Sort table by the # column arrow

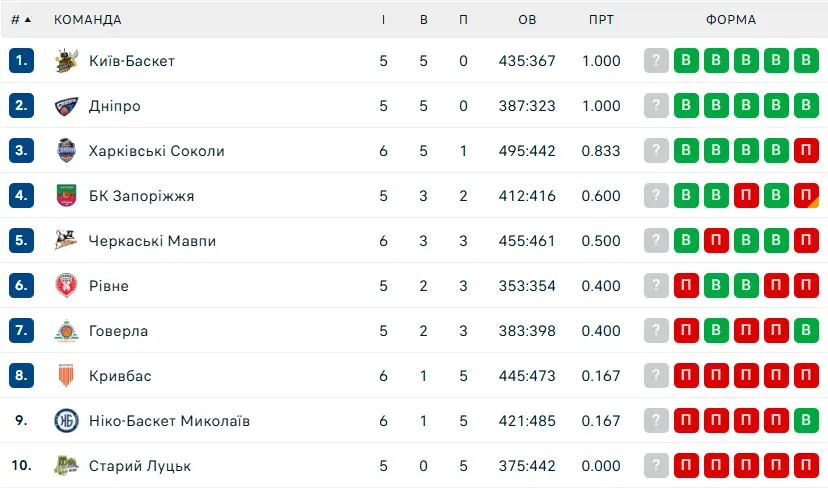[27, 20]
